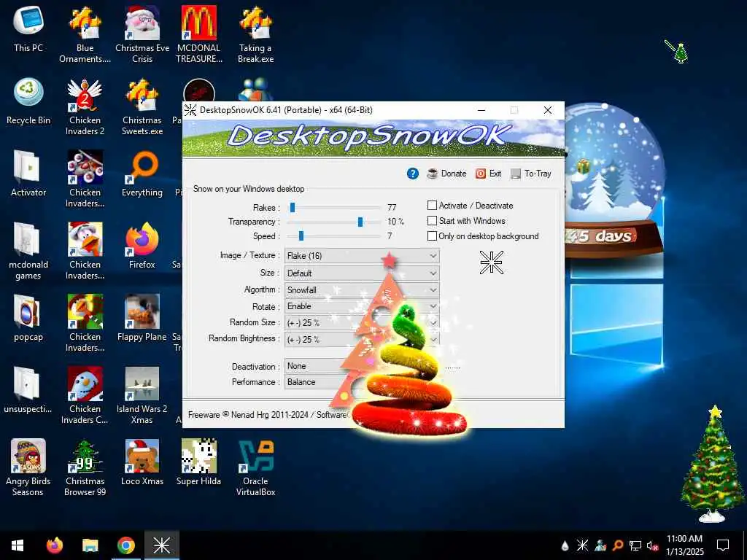Click the Donate coffee cup button
Viewport: 747px width, 560px height.
pyautogui.click(x=446, y=174)
